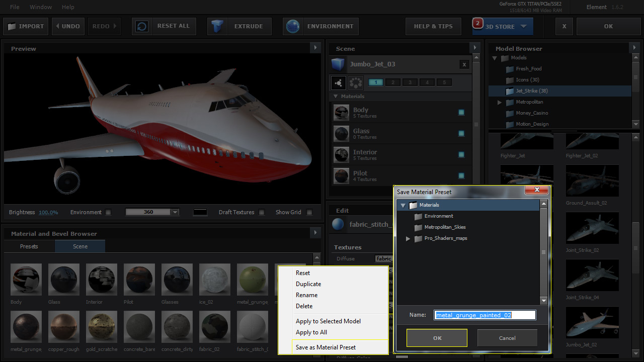Open Help & Tips
This screenshot has height=362, width=644.
coord(433,26)
